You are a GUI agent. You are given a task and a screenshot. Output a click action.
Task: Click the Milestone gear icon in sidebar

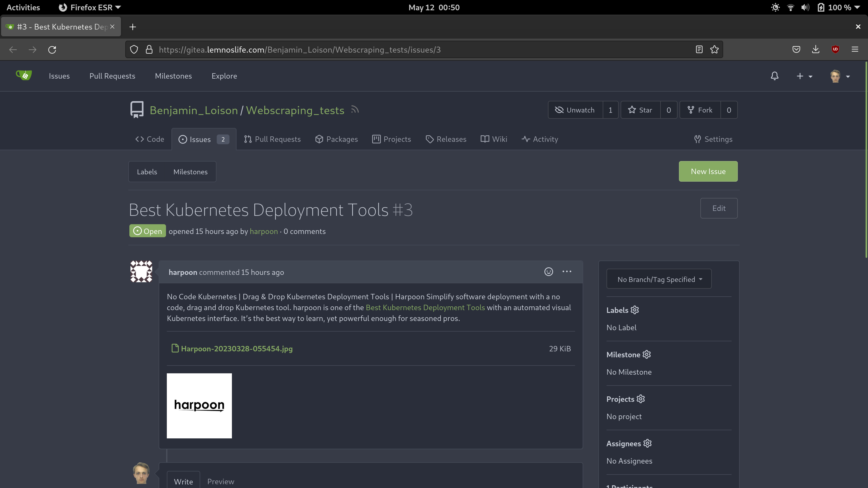646,355
